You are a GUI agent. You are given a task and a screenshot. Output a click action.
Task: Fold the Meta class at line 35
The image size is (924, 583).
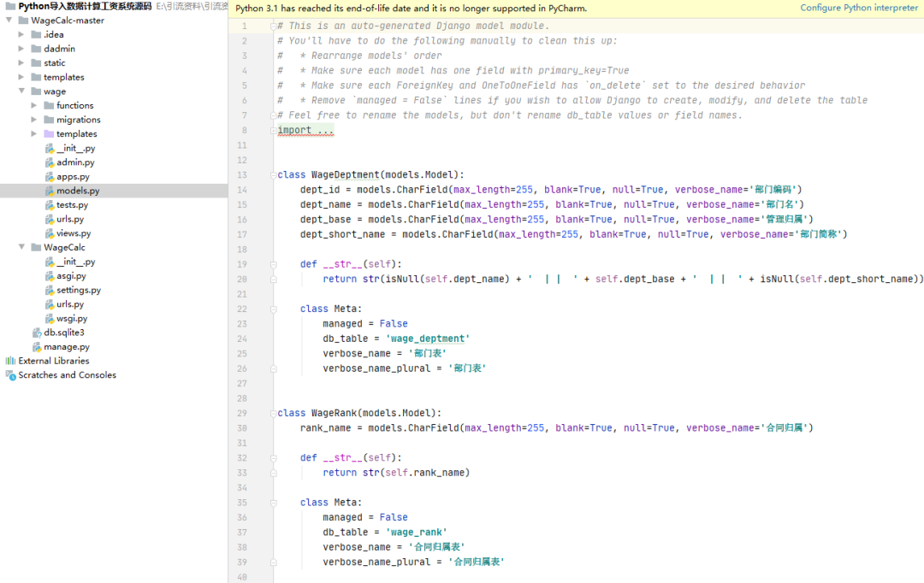coord(274,503)
